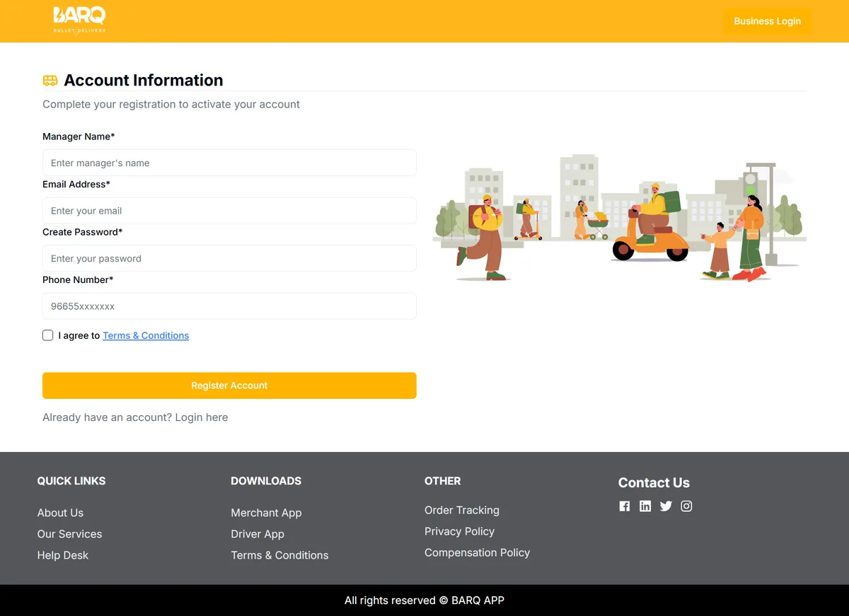The image size is (849, 616).
Task: Open the Terms & Conditions link beside checkbox
Action: pos(146,335)
